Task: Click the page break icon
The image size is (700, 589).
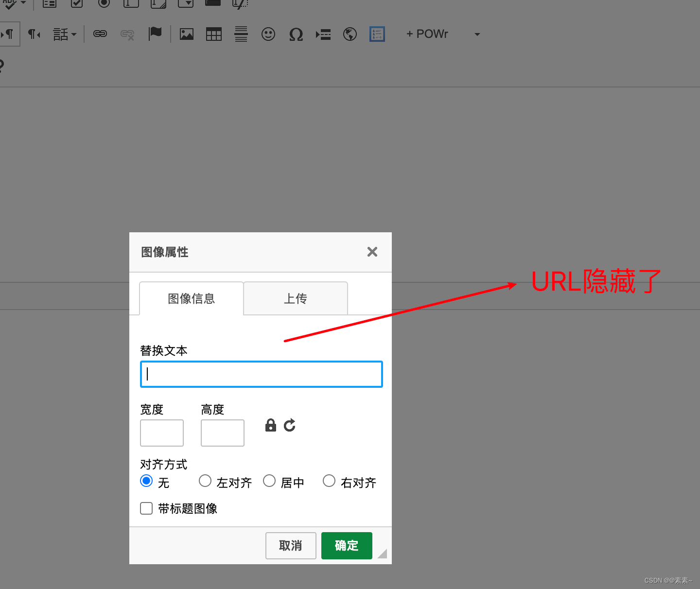Action: (x=323, y=34)
